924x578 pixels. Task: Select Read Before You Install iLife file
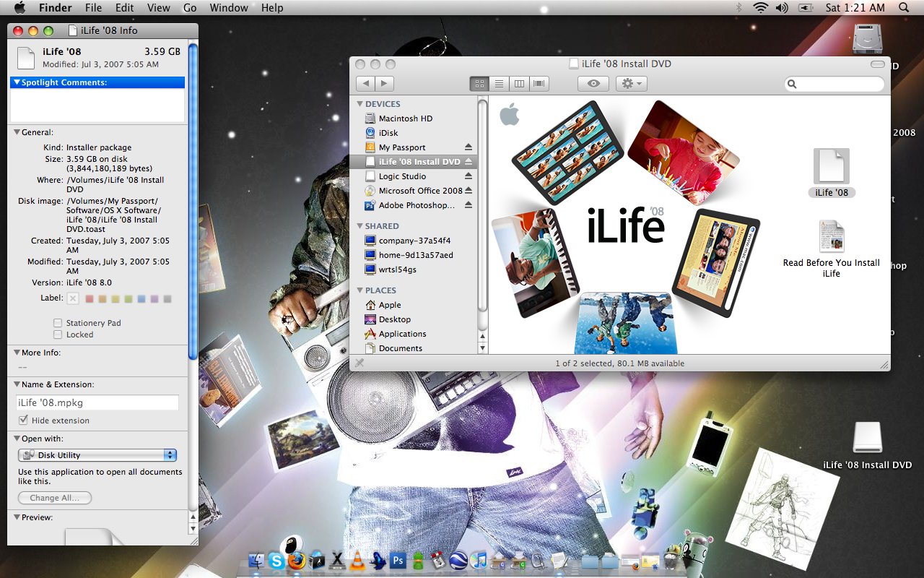(x=832, y=237)
